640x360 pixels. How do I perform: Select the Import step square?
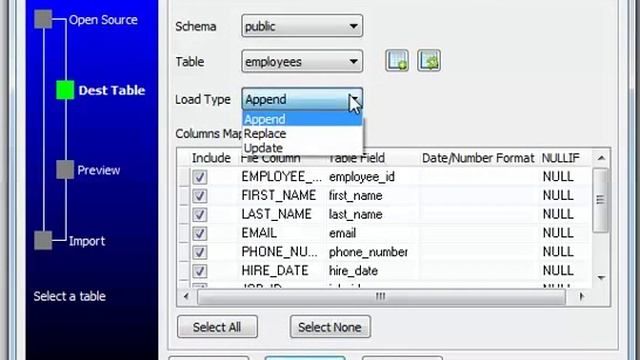(x=43, y=240)
